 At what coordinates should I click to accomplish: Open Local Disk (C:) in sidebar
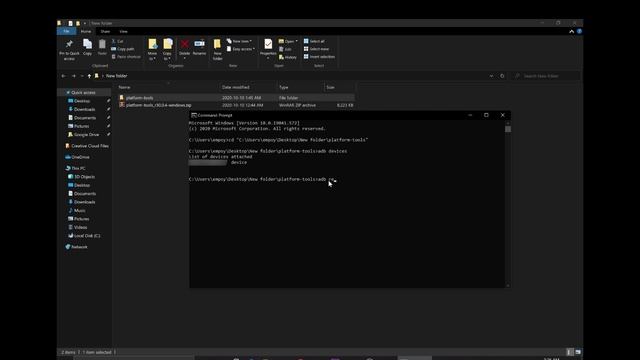tap(84, 236)
